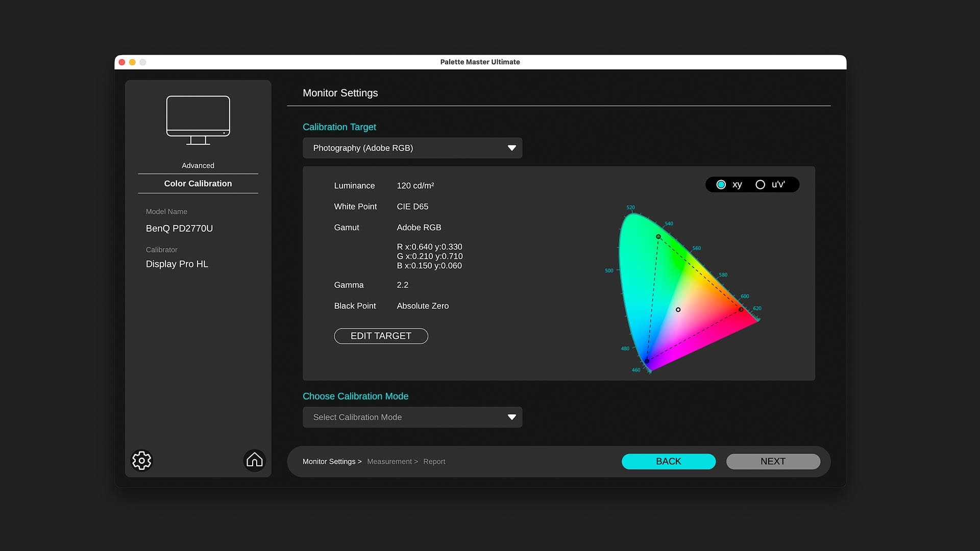The image size is (980, 551).
Task: Click the yellow minimize window button
Action: (x=132, y=62)
